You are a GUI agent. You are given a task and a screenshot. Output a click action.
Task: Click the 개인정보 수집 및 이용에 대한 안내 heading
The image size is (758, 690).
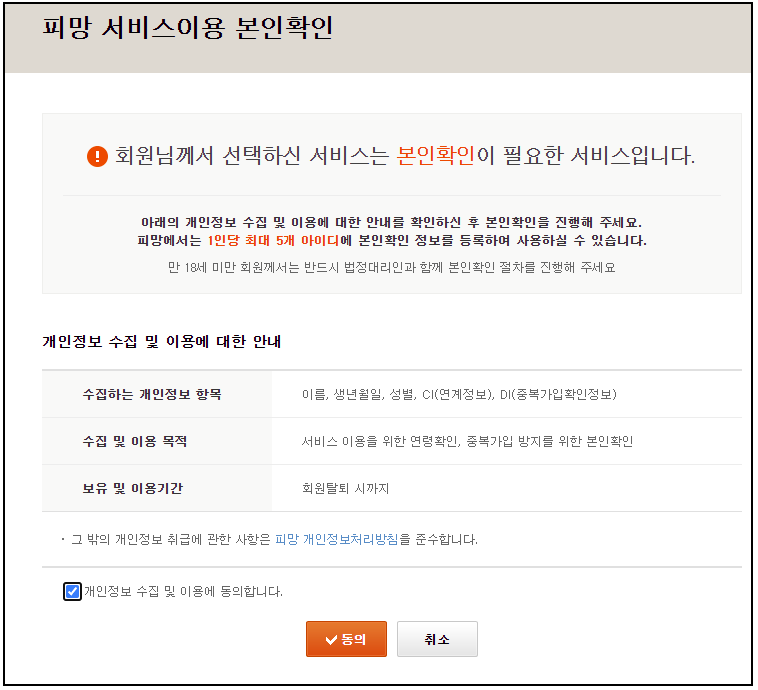(161, 341)
